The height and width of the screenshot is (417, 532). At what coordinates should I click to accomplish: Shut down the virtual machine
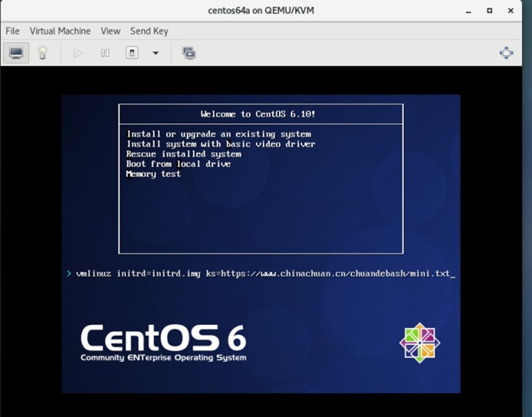click(x=132, y=53)
